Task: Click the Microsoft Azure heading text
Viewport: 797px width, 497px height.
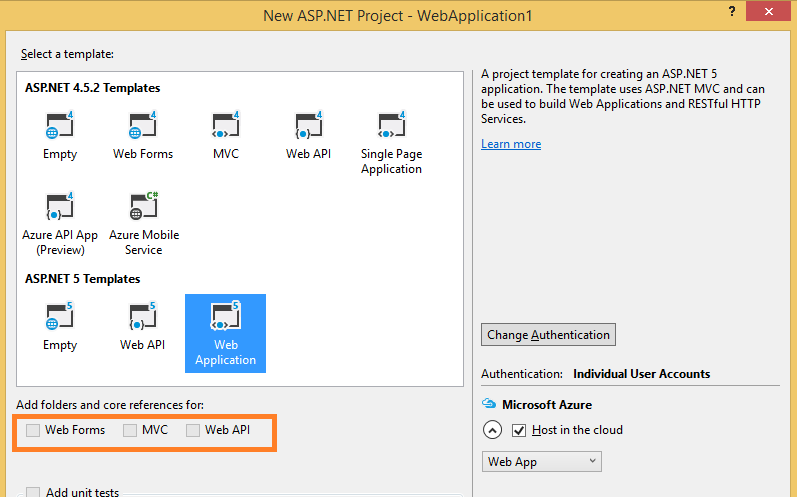Action: (x=547, y=405)
